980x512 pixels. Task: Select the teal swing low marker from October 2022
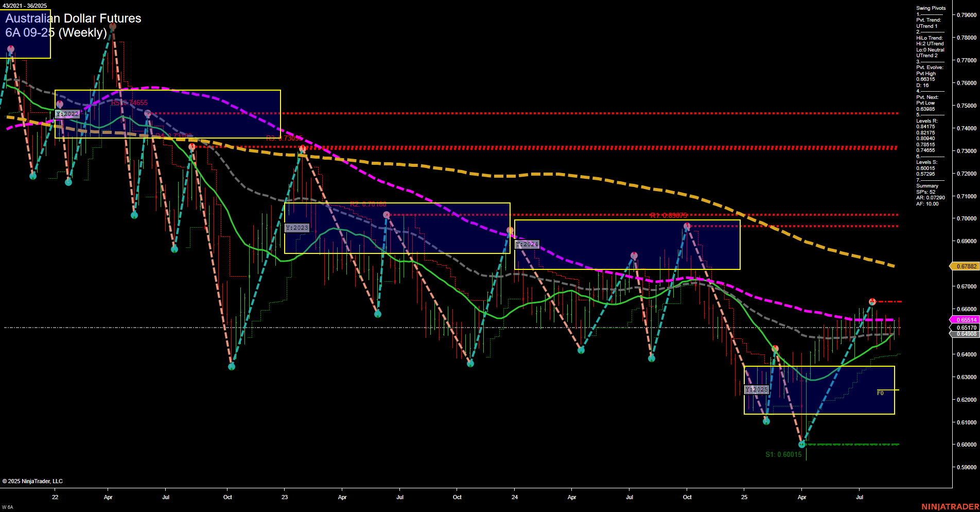pos(231,367)
